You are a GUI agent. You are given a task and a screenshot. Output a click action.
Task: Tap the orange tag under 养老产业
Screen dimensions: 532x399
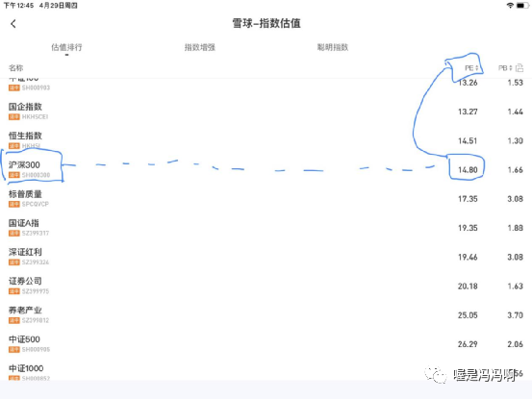click(x=14, y=320)
